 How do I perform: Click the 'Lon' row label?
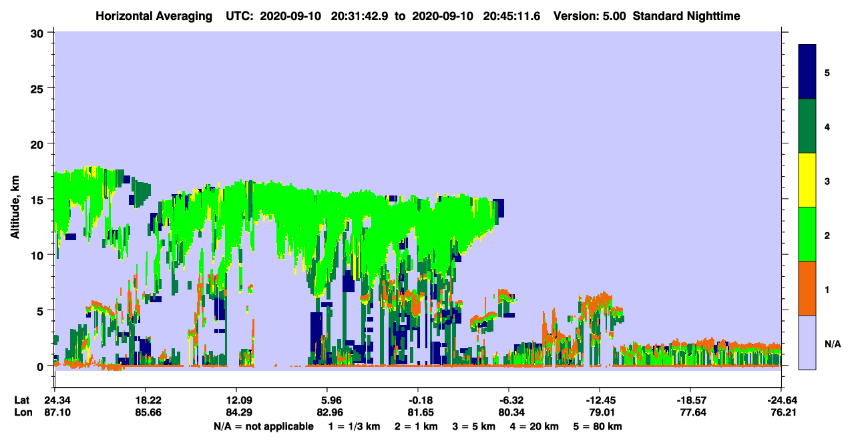[x=22, y=412]
